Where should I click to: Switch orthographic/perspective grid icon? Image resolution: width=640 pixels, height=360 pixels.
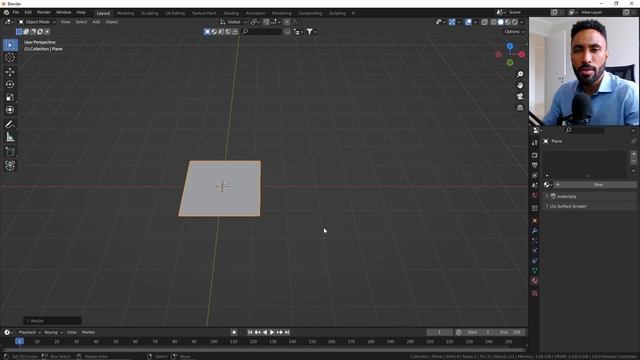point(520,107)
